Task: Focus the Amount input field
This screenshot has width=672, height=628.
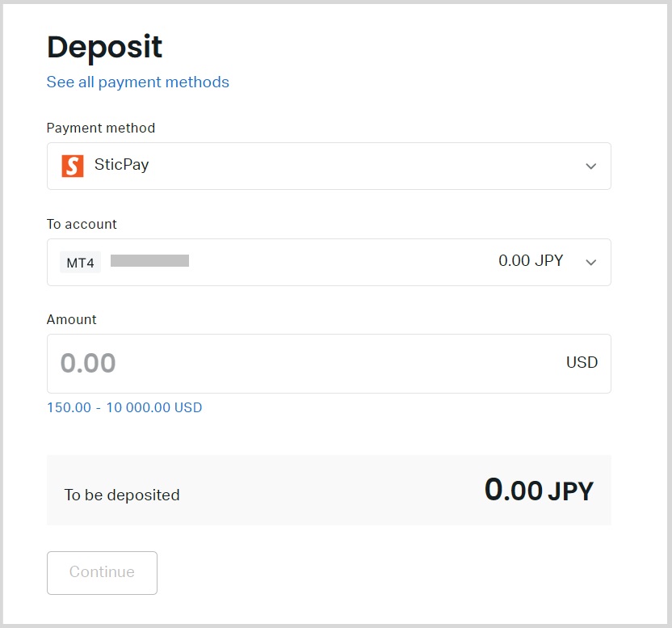Action: [307, 363]
